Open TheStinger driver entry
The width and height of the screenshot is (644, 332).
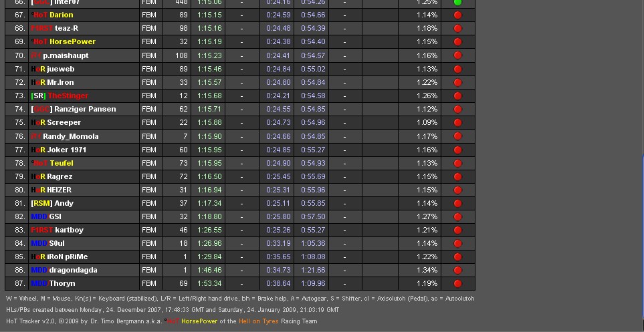click(68, 96)
